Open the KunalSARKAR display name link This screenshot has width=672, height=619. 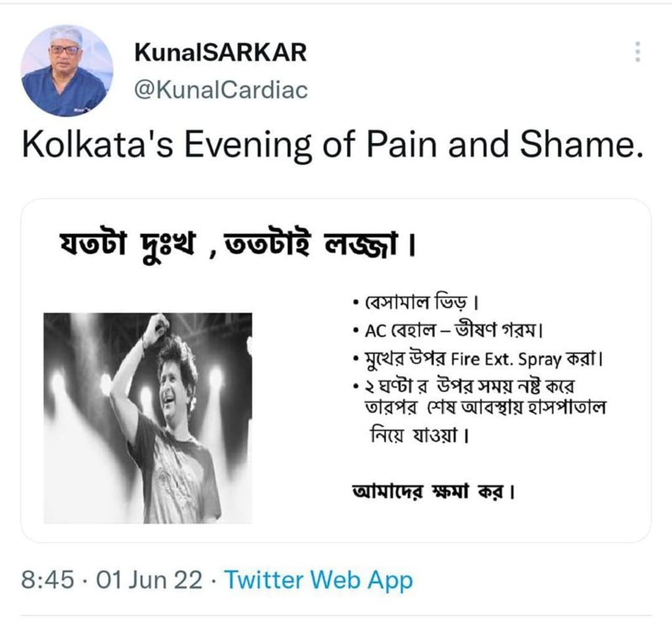click(x=220, y=53)
